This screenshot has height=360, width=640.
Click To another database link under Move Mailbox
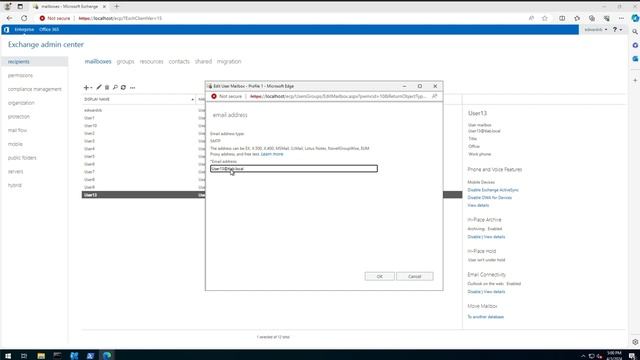[x=486, y=317]
